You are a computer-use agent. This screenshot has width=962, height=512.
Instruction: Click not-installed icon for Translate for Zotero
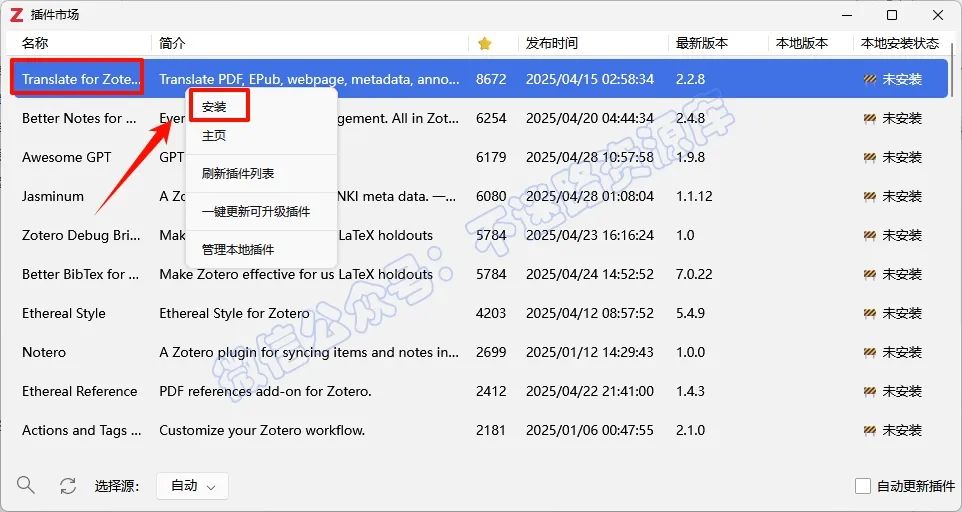(869, 79)
